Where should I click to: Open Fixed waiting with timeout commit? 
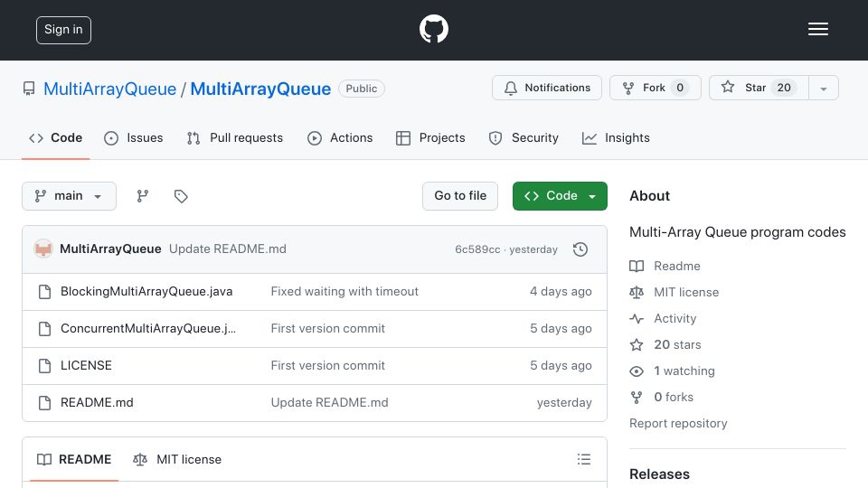pyautogui.click(x=344, y=292)
